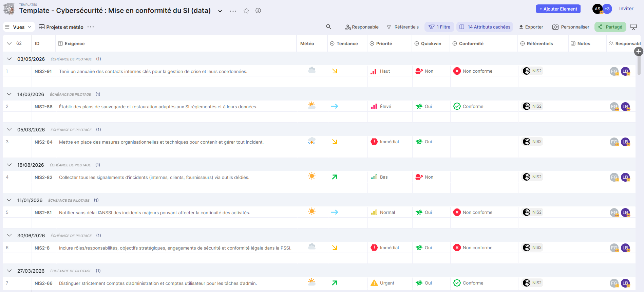The height and width of the screenshot is (292, 644).
Task: Click the search magnifier icon
Action: (x=328, y=27)
